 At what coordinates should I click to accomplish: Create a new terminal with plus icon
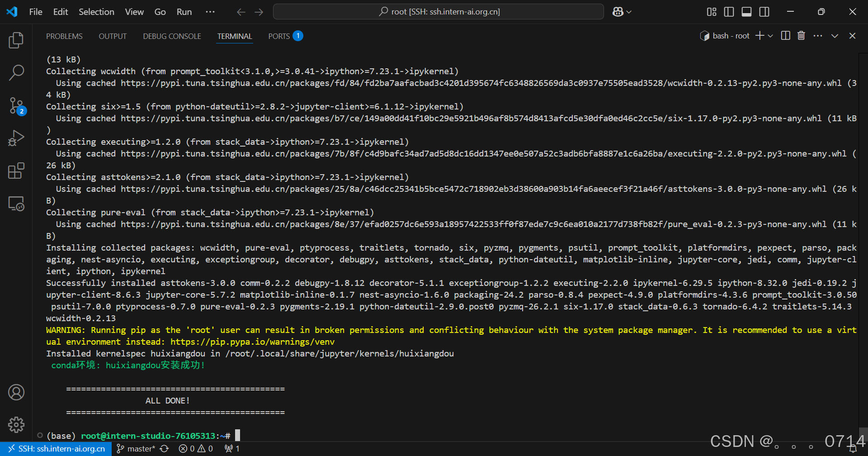tap(759, 36)
